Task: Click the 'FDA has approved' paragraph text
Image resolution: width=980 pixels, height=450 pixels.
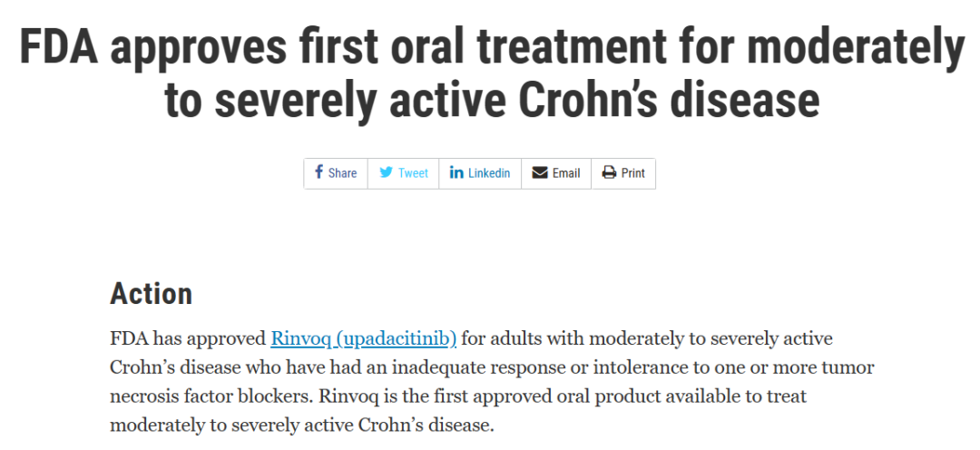Action: [188, 338]
